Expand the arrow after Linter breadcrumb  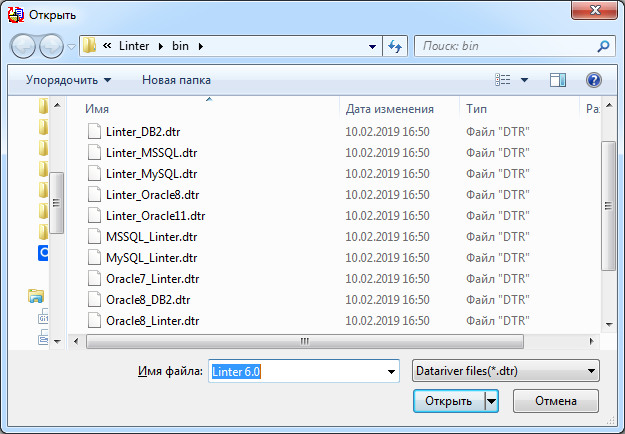click(x=161, y=46)
